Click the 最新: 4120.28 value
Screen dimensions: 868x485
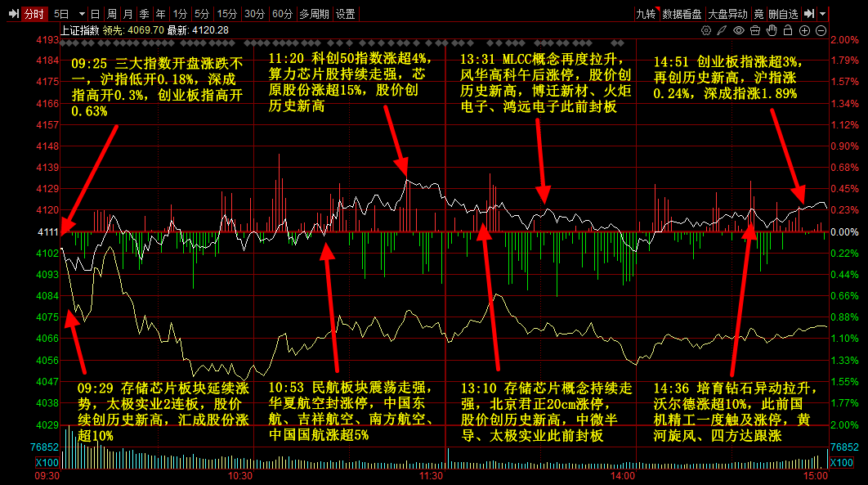(198, 30)
